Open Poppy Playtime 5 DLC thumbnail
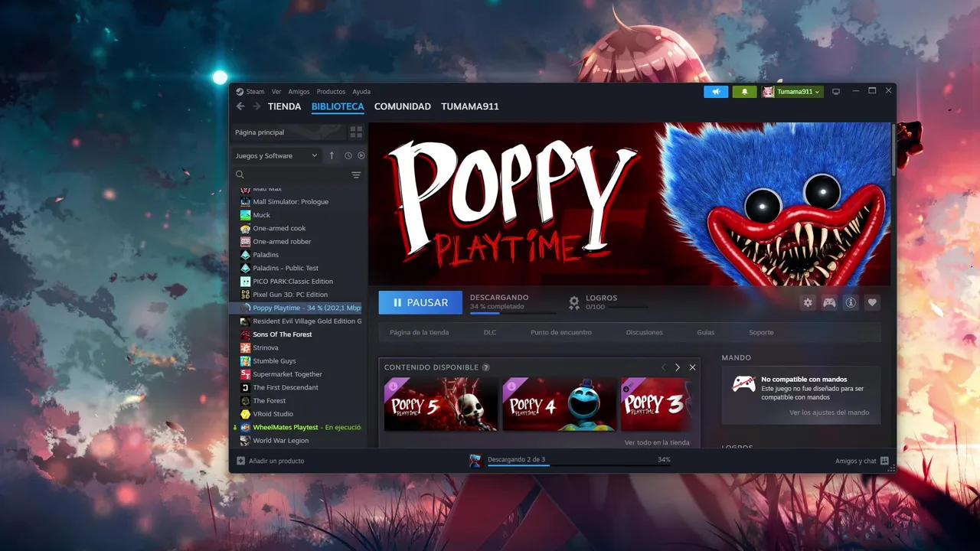The height and width of the screenshot is (551, 980). click(441, 404)
